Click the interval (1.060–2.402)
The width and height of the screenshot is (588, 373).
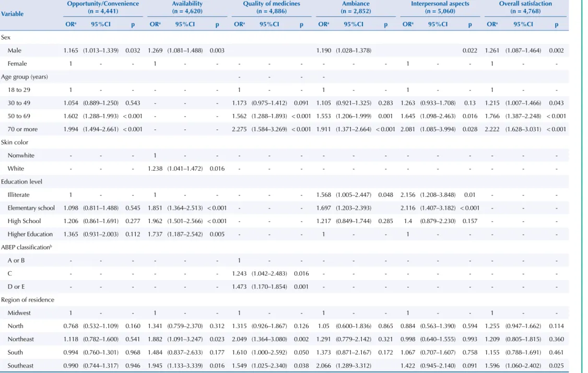[523, 366]
